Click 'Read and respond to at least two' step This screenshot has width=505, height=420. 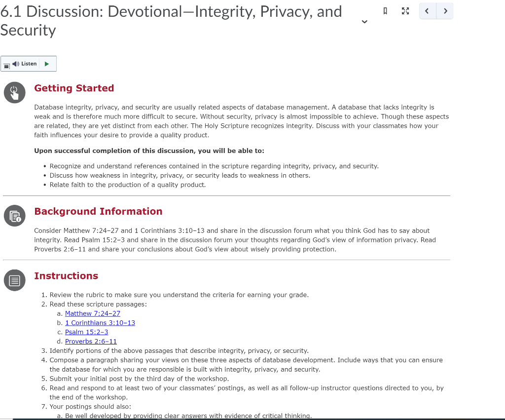(x=247, y=392)
